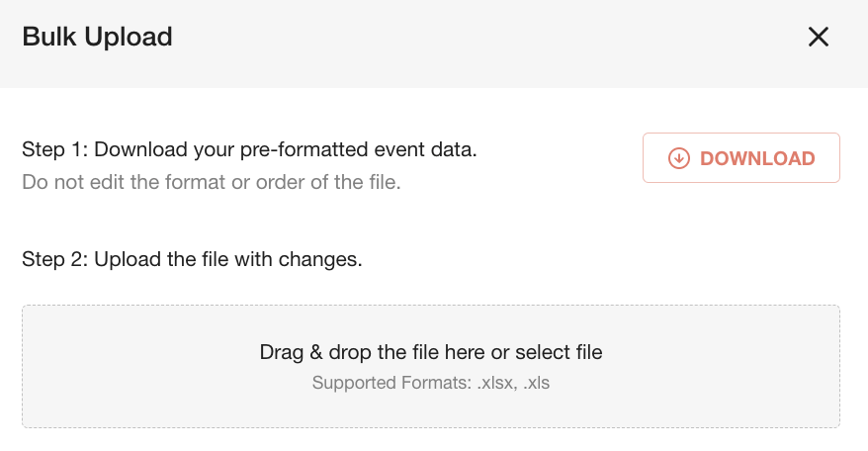Image resolution: width=868 pixels, height=451 pixels.
Task: Click the 'Do not edit the format' warning
Action: 212,182
